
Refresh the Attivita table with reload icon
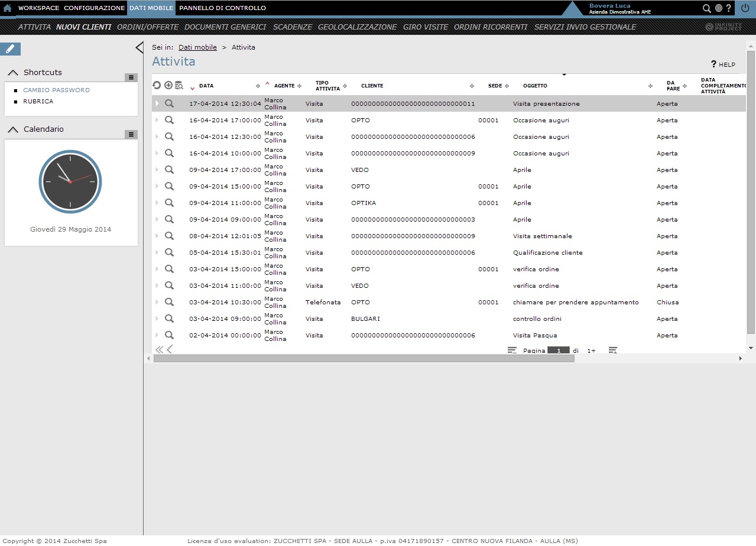click(157, 86)
